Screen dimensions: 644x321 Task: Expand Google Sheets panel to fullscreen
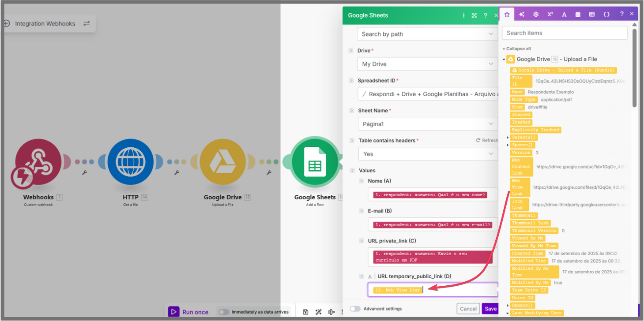pos(474,15)
